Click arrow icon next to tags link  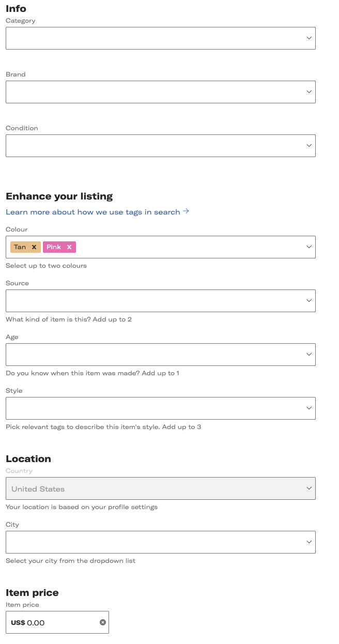coord(186,211)
